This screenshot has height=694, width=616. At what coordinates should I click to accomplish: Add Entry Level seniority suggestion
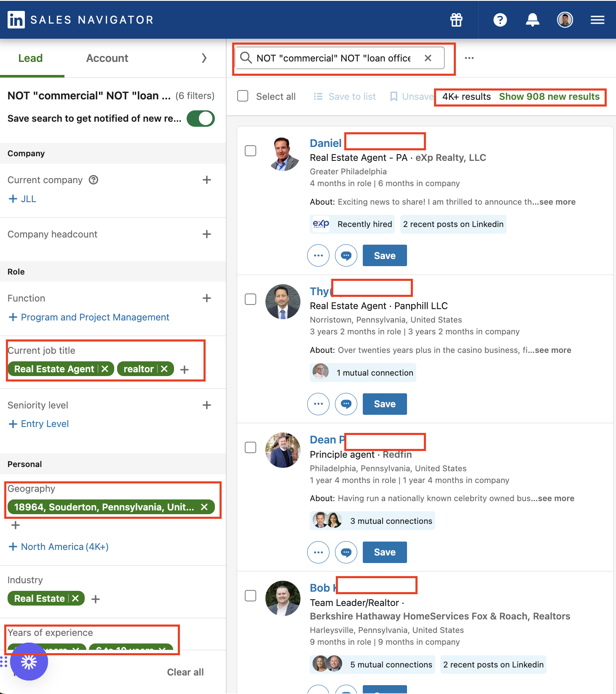point(39,424)
